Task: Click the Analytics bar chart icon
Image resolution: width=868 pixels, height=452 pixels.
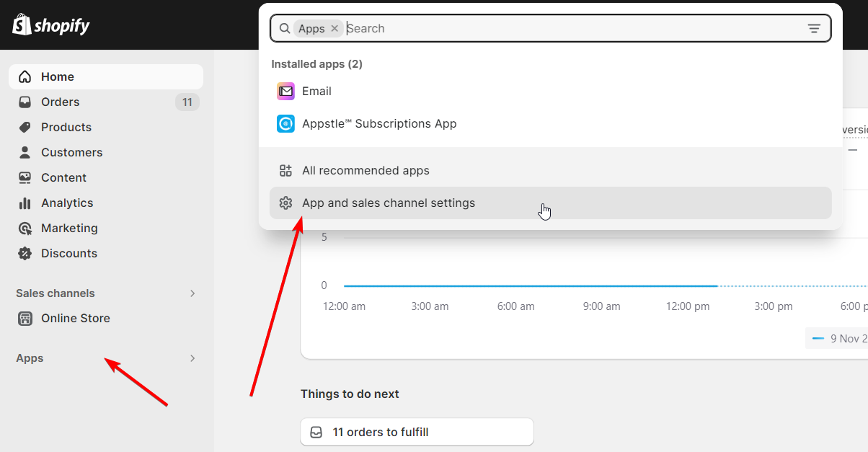Action: point(25,203)
